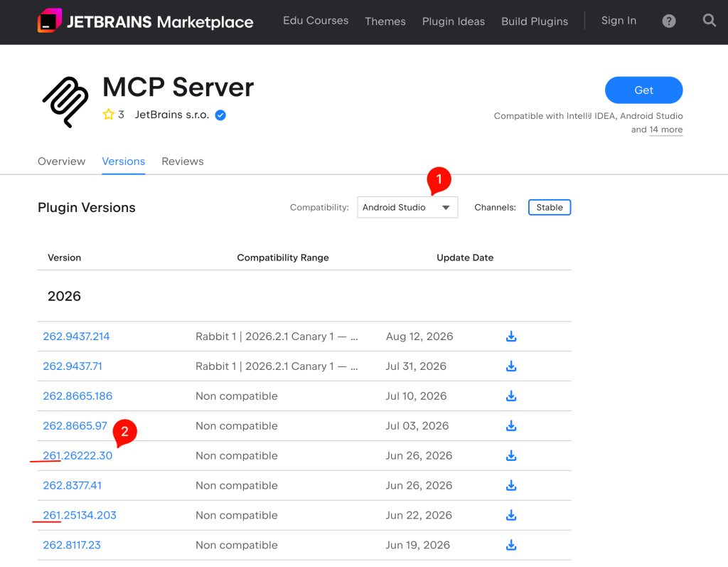Click the Plugin Versions heading

(86, 207)
